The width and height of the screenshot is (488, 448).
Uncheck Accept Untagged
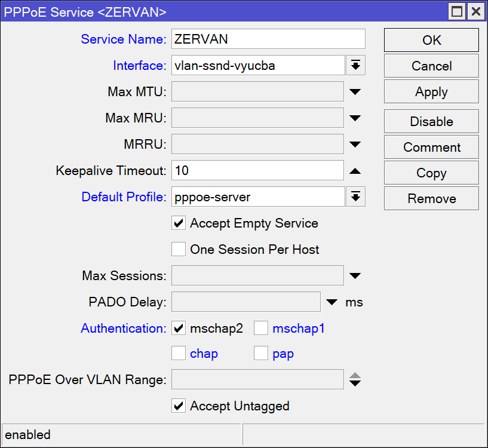[178, 406]
